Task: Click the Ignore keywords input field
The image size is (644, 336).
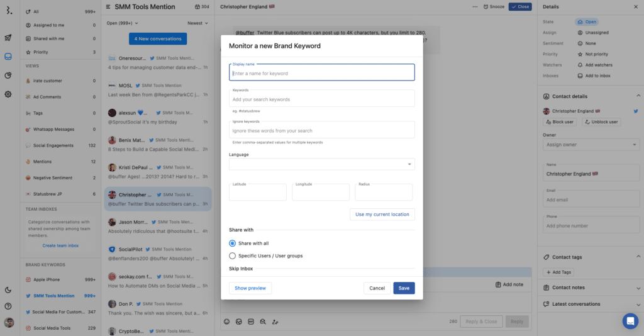Action: click(x=321, y=130)
